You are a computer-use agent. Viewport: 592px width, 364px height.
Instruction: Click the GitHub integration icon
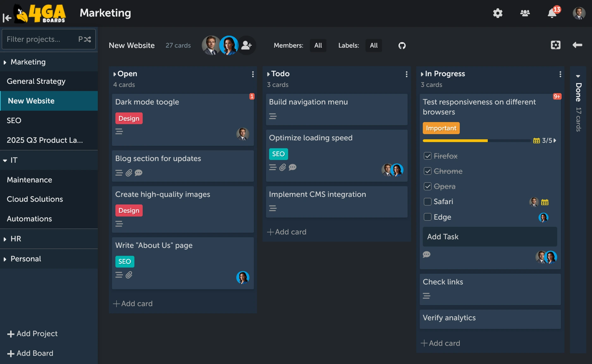click(402, 45)
